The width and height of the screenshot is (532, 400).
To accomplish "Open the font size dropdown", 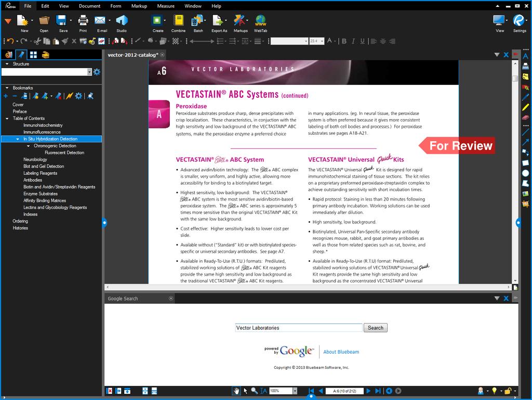I will (x=322, y=41).
